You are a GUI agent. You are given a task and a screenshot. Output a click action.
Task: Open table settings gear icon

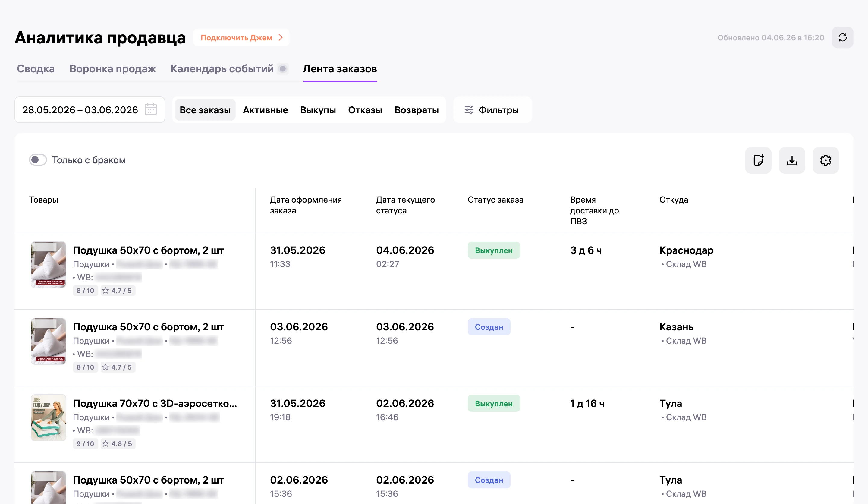[826, 160]
